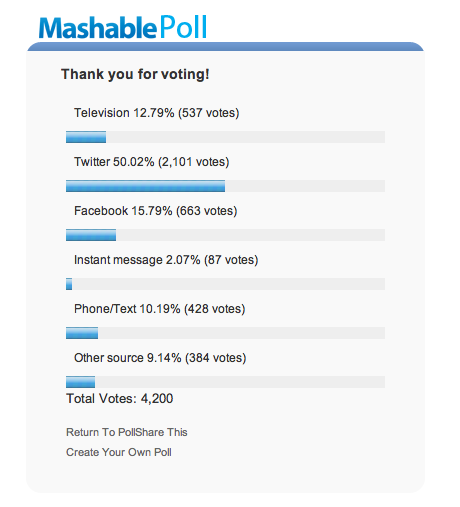Click the Thank you for voting heading

coord(135,74)
